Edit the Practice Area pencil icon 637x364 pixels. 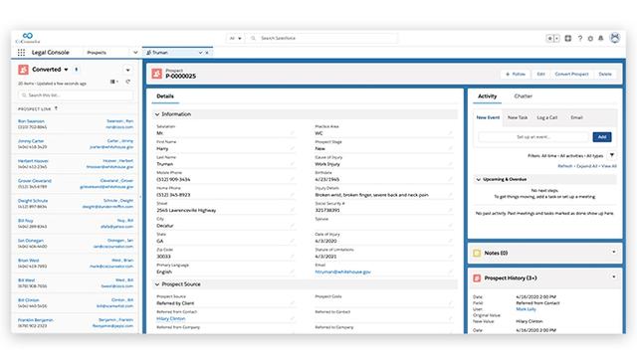coord(450,132)
